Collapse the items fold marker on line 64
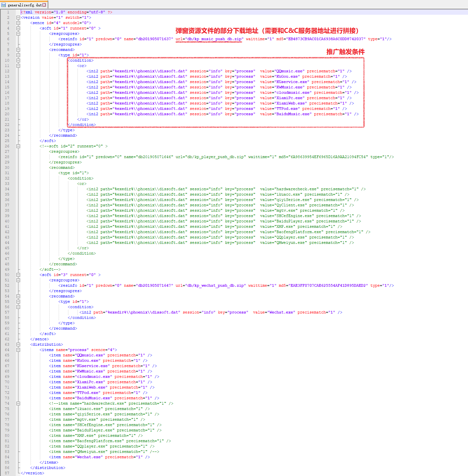Image resolution: width=468 pixels, height=476 pixels. (18, 349)
